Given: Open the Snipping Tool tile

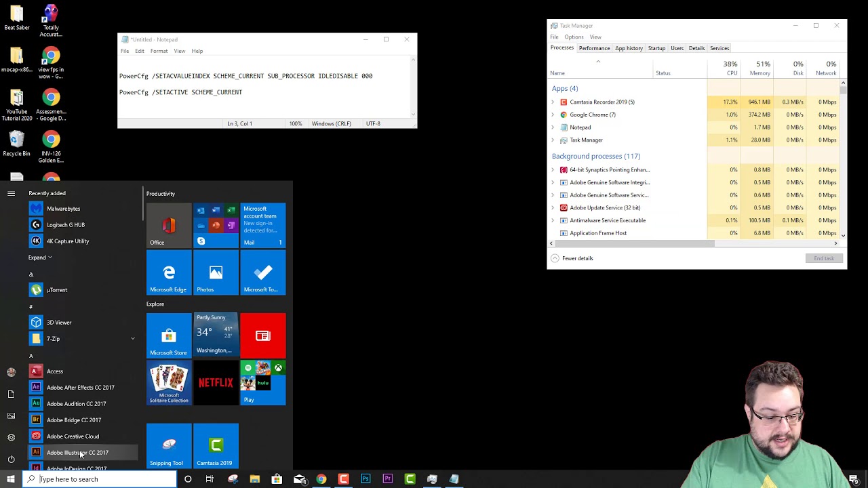Looking at the screenshot, I should pos(169,445).
